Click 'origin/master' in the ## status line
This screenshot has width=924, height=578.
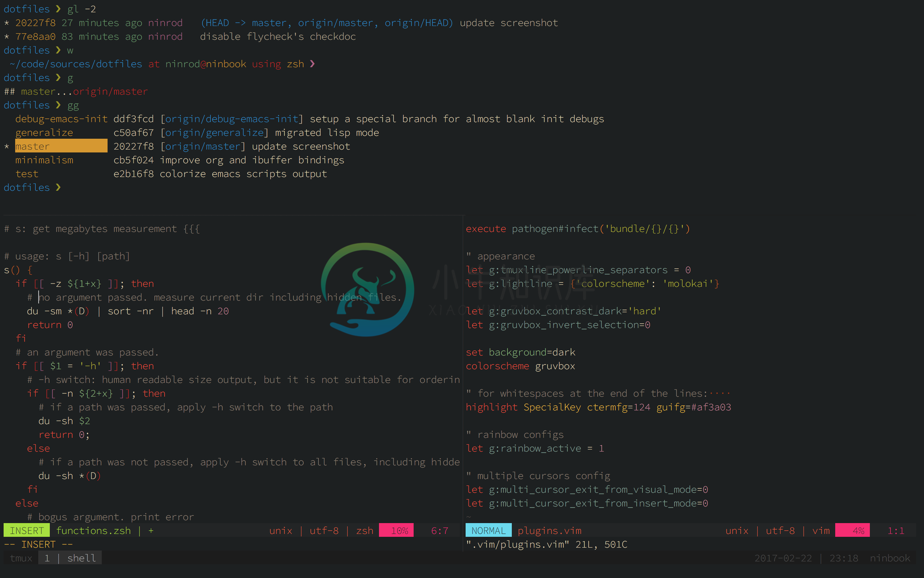point(110,92)
